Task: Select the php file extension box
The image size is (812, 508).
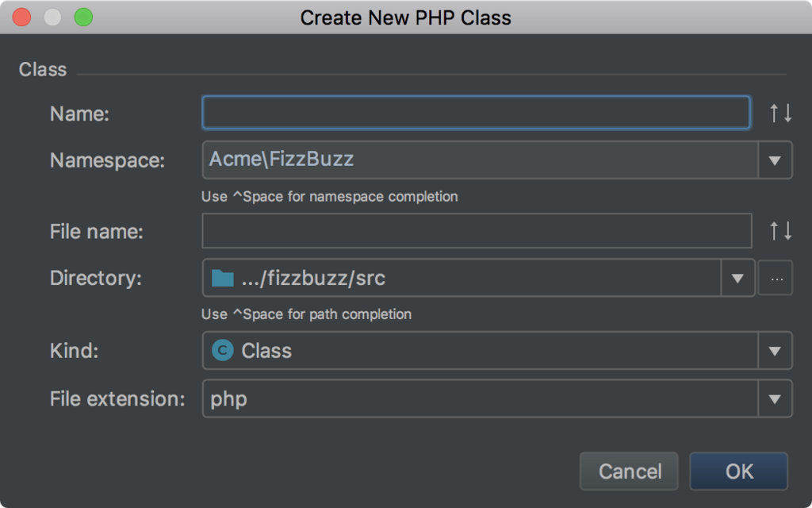Action: tap(476, 399)
